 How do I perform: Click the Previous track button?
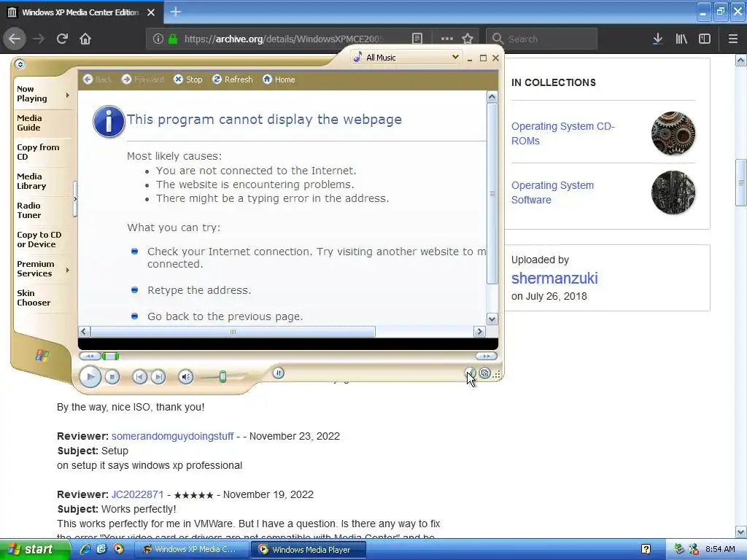(139, 377)
